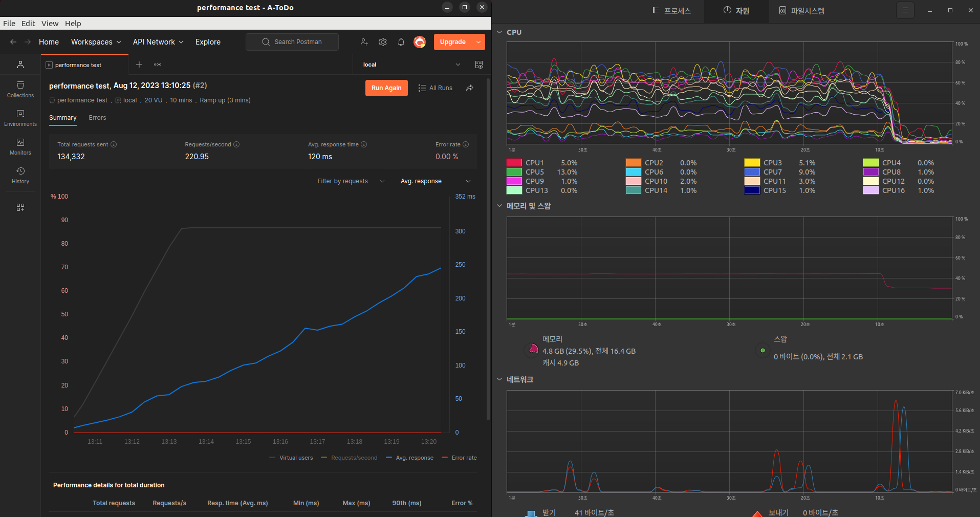
Task: Open Explore page
Action: (208, 42)
